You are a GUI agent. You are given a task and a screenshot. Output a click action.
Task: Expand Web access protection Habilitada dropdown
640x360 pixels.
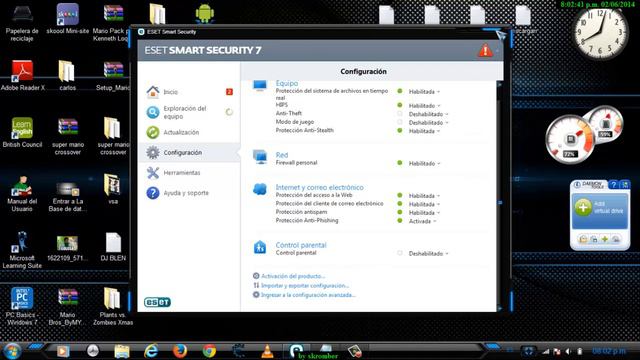[x=424, y=196]
